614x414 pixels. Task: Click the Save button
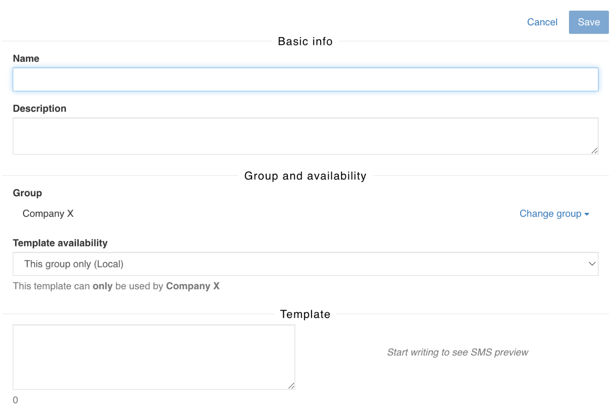(x=588, y=22)
